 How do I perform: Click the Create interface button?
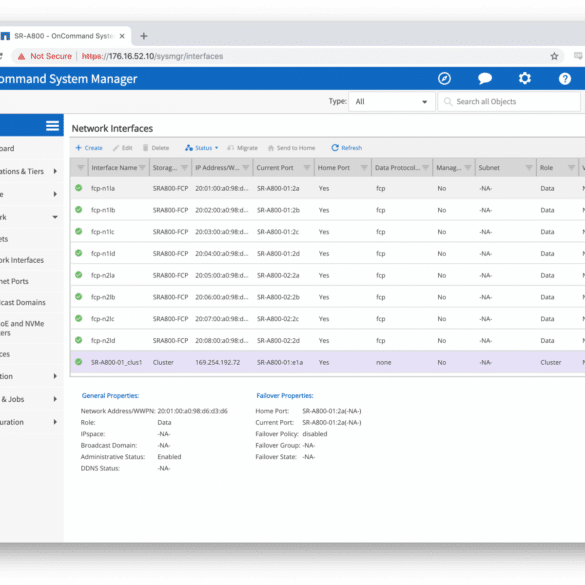pyautogui.click(x=89, y=148)
